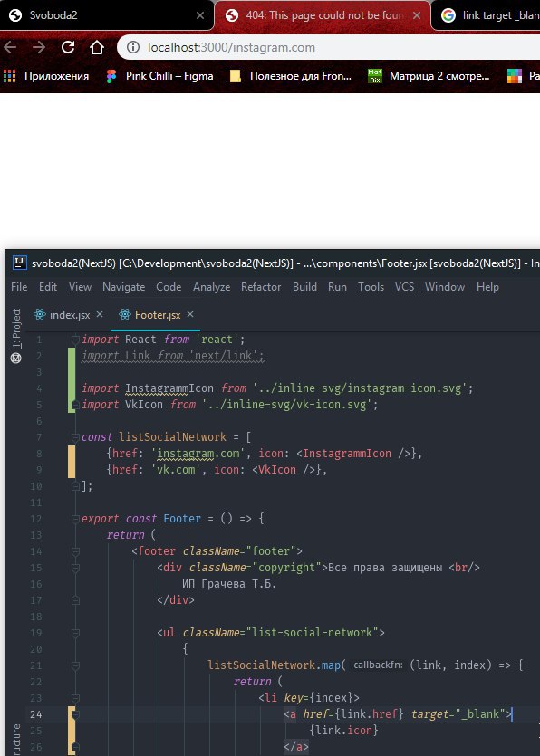Image resolution: width=540 pixels, height=756 pixels.
Task: Click 'vk.com' string on line 9
Action: pos(176,470)
